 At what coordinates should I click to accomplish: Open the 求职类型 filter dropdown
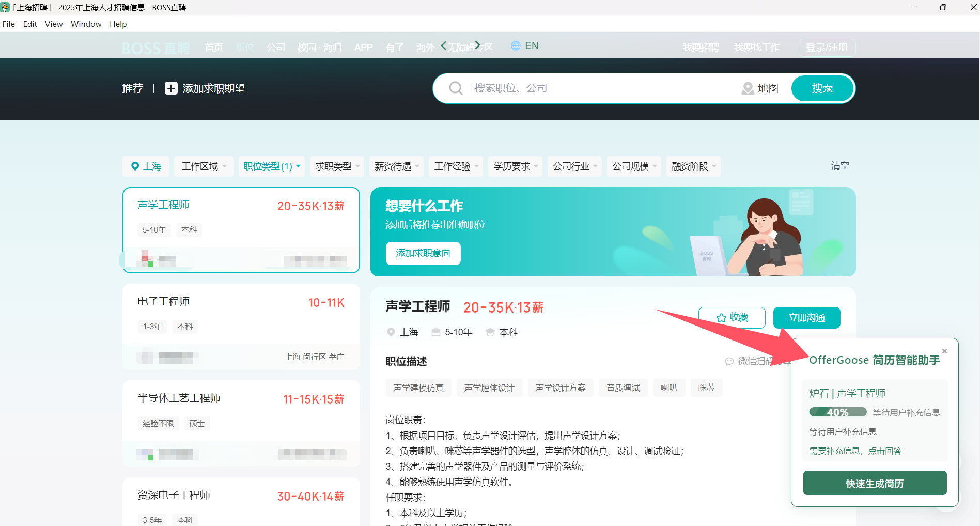pos(337,166)
